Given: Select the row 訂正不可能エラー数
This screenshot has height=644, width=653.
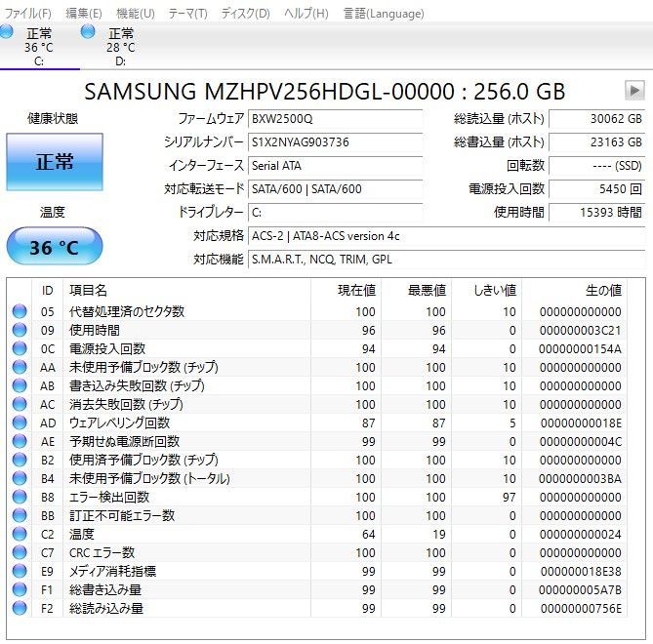Looking at the screenshot, I should pos(317,515).
